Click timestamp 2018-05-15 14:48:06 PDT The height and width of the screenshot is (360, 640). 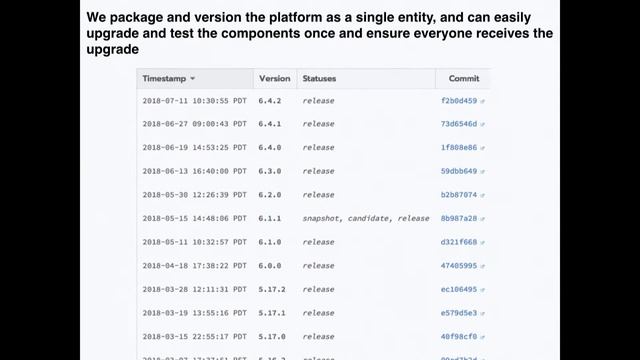195,218
